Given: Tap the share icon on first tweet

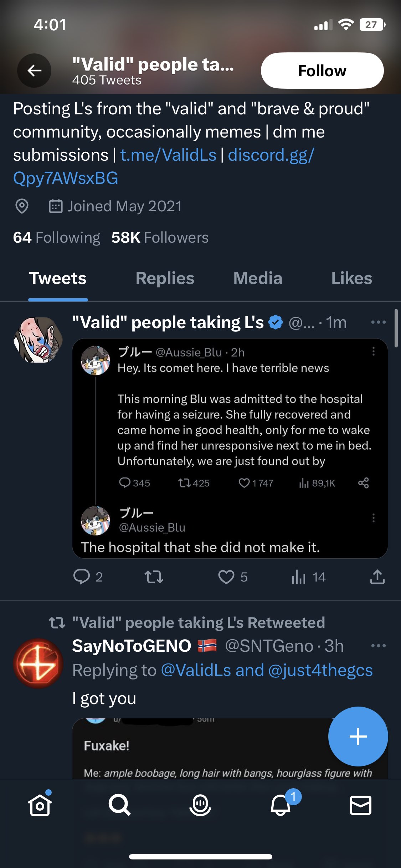Looking at the screenshot, I should tap(377, 577).
